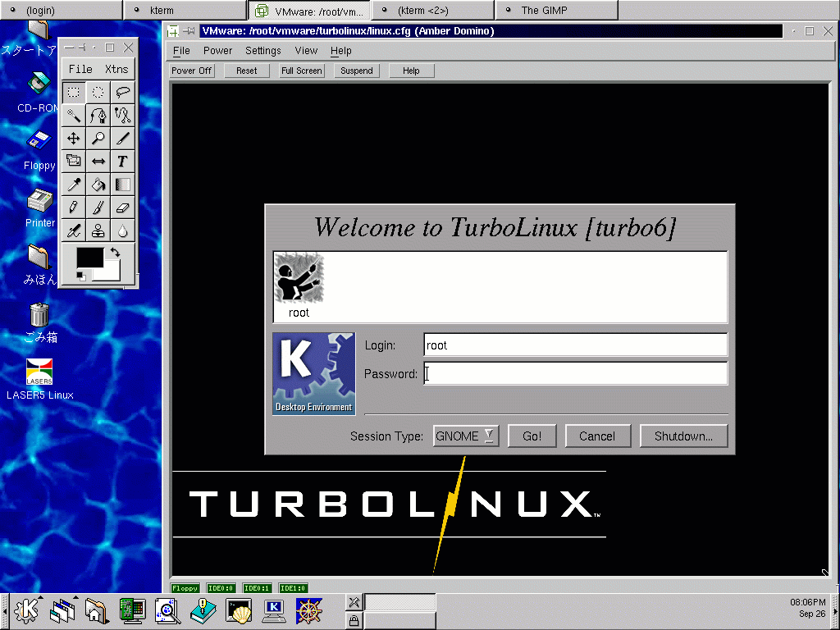The image size is (840, 630).
Task: Pick the Fuzzy Select magic wand tool
Action: [x=73, y=115]
